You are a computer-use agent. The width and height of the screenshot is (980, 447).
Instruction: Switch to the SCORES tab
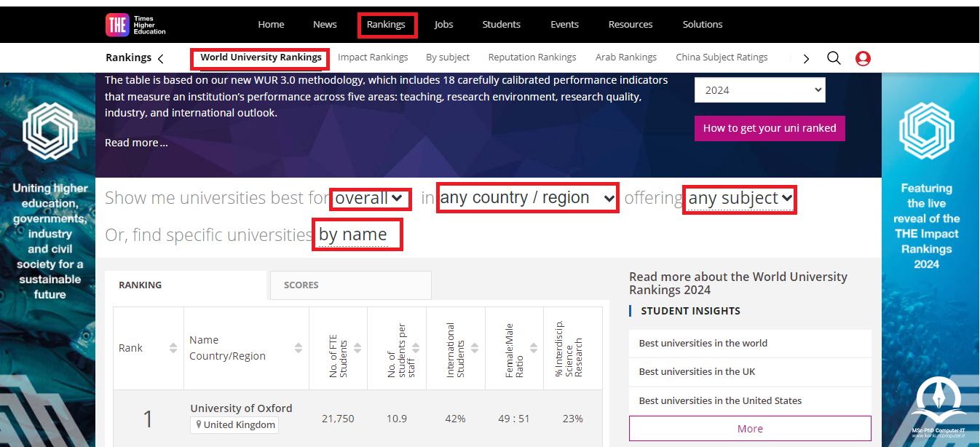coord(351,285)
